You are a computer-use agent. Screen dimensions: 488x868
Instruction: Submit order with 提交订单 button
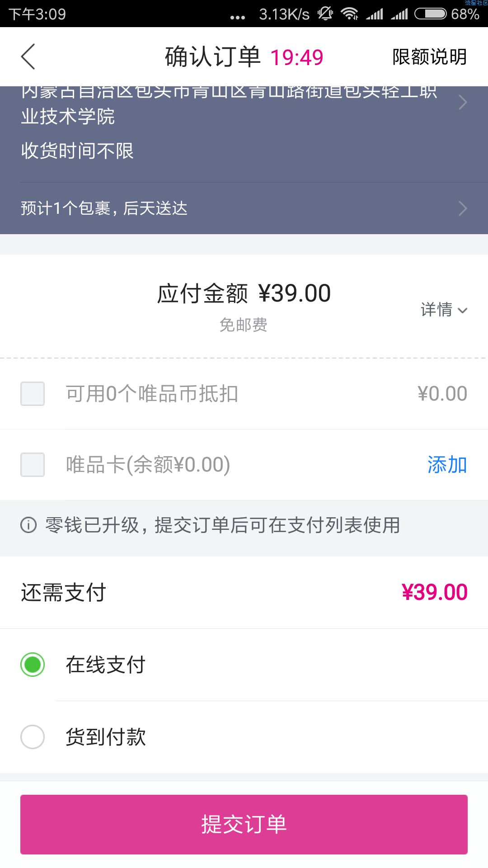(244, 824)
